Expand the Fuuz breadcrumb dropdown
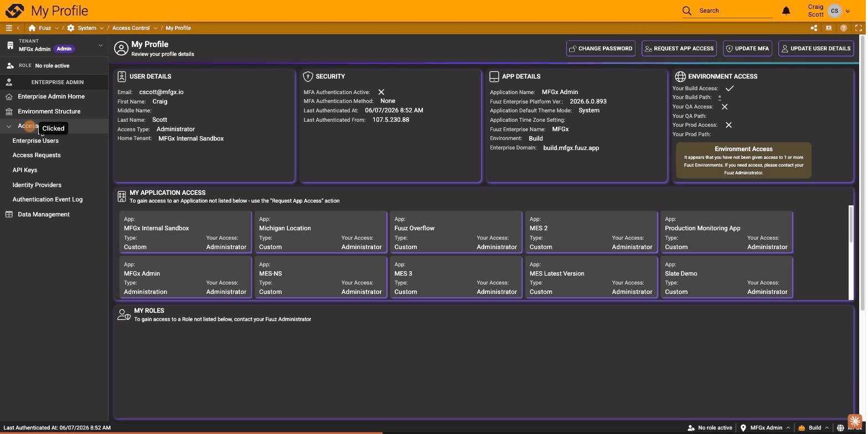The image size is (868, 434). [x=56, y=28]
